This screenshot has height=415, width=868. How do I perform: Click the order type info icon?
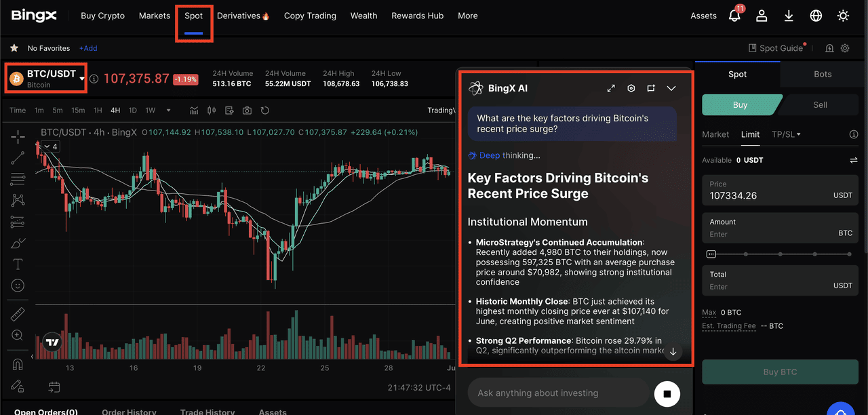854,134
